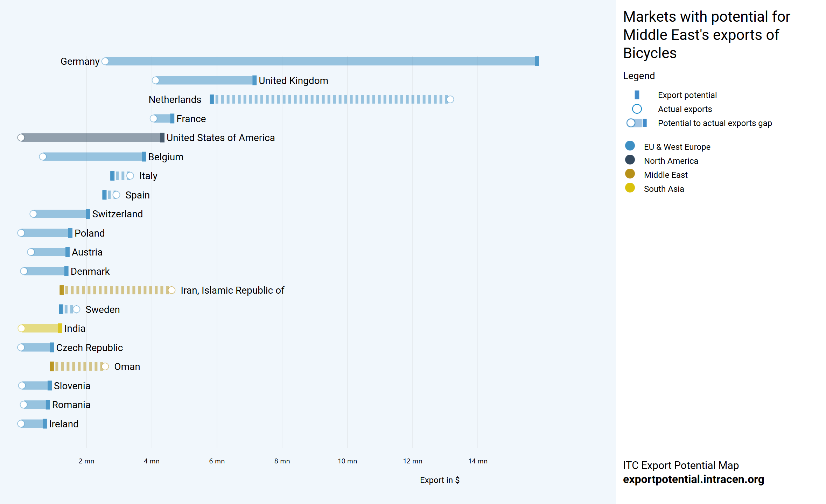Click Netherlands actual exports circle

(450, 99)
